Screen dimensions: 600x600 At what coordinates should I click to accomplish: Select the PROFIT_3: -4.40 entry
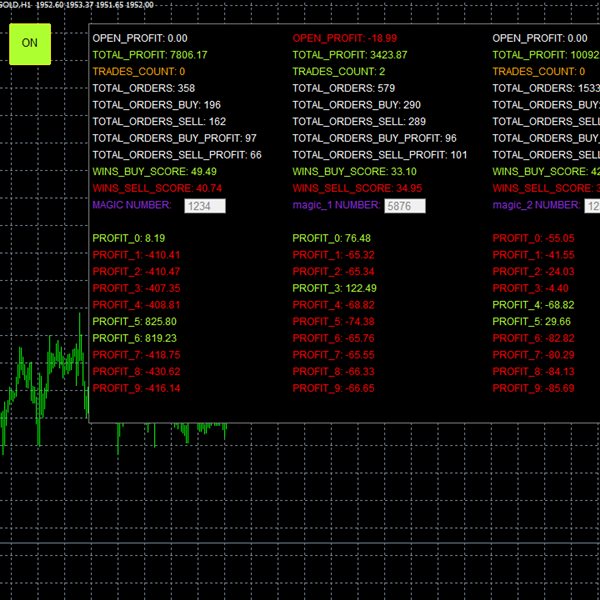click(x=530, y=288)
